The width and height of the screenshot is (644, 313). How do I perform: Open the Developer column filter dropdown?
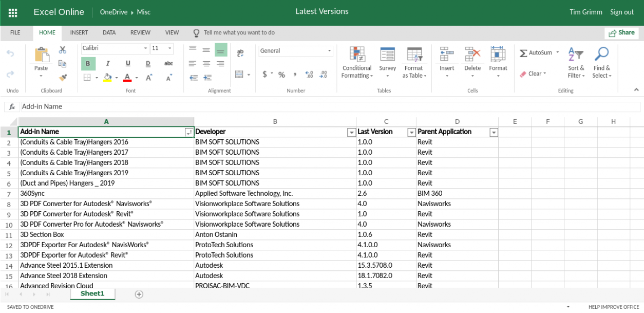(x=351, y=132)
